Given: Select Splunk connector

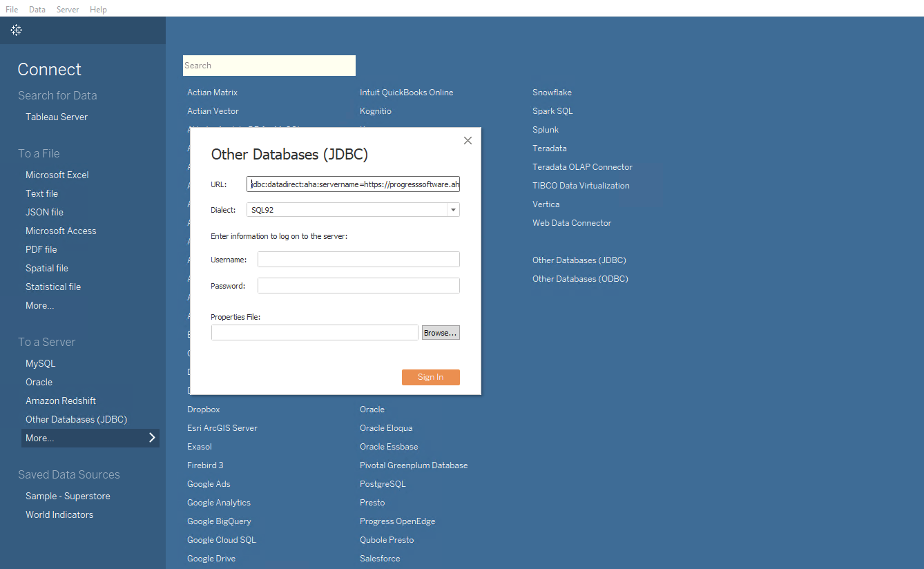Looking at the screenshot, I should point(546,130).
